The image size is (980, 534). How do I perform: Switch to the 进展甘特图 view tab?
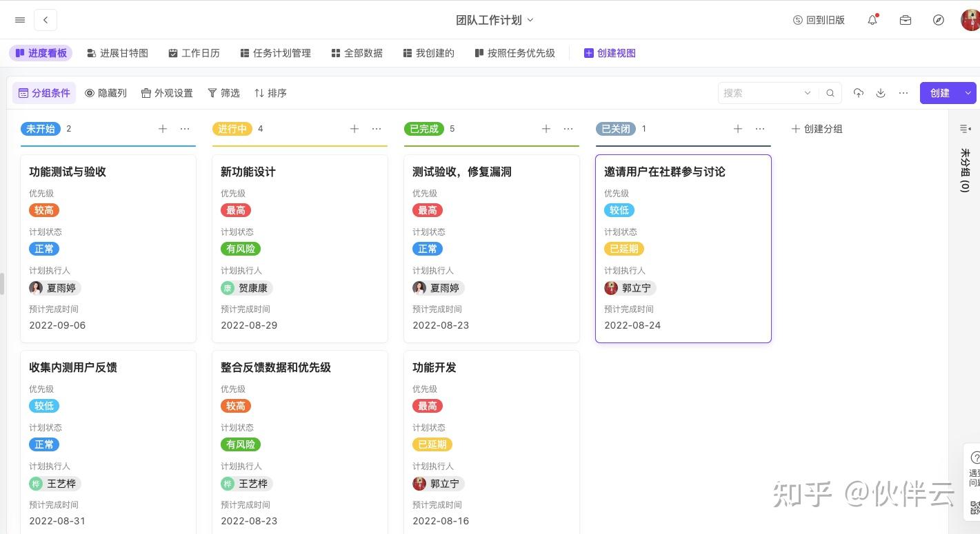(117, 53)
